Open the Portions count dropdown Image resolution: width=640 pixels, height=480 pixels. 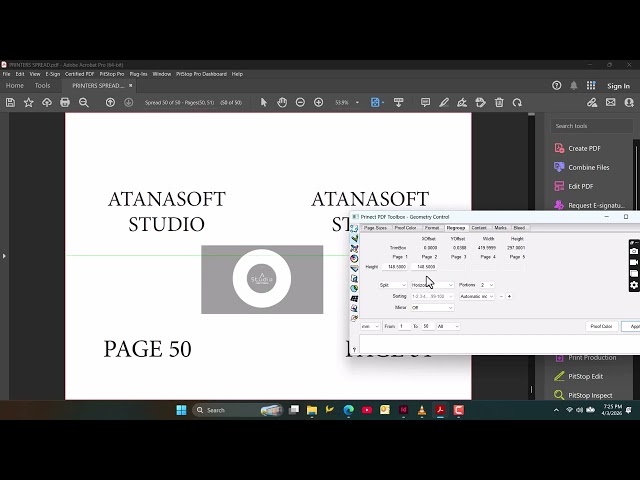[x=487, y=285]
